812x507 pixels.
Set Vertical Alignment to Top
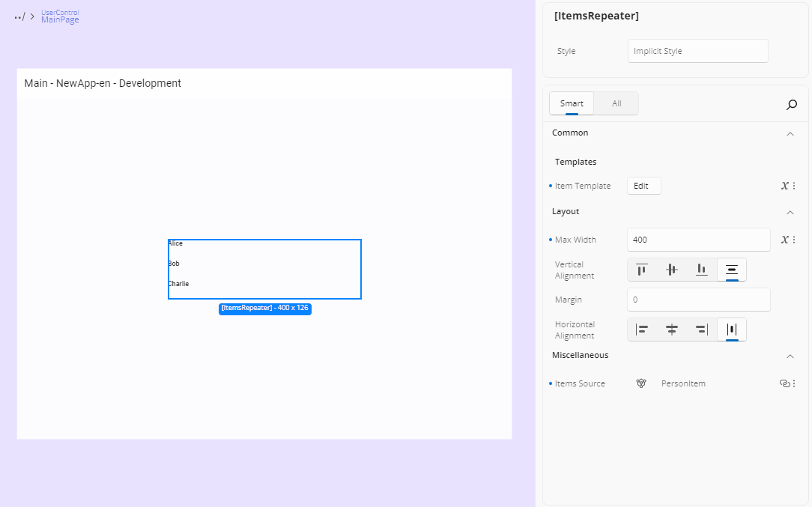tap(642, 270)
